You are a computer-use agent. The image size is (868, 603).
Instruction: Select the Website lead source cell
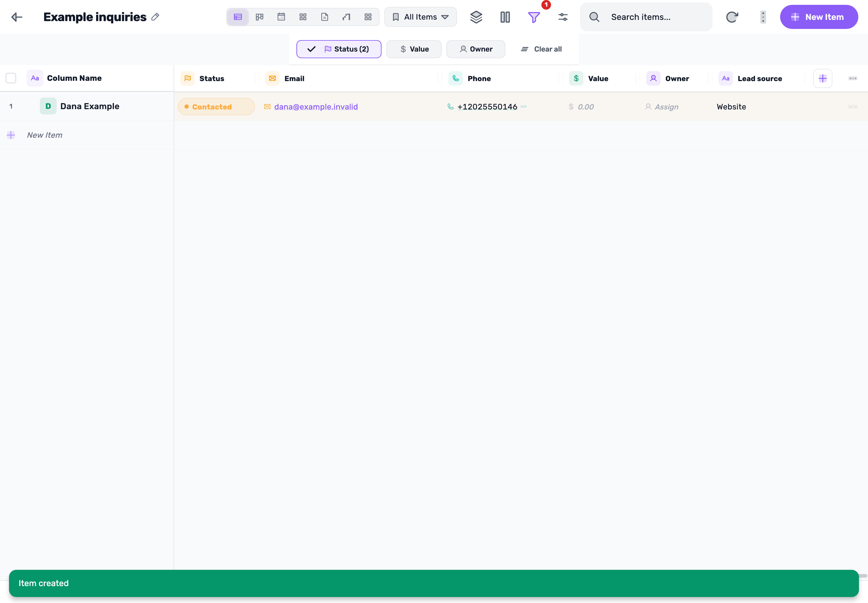[x=731, y=107]
